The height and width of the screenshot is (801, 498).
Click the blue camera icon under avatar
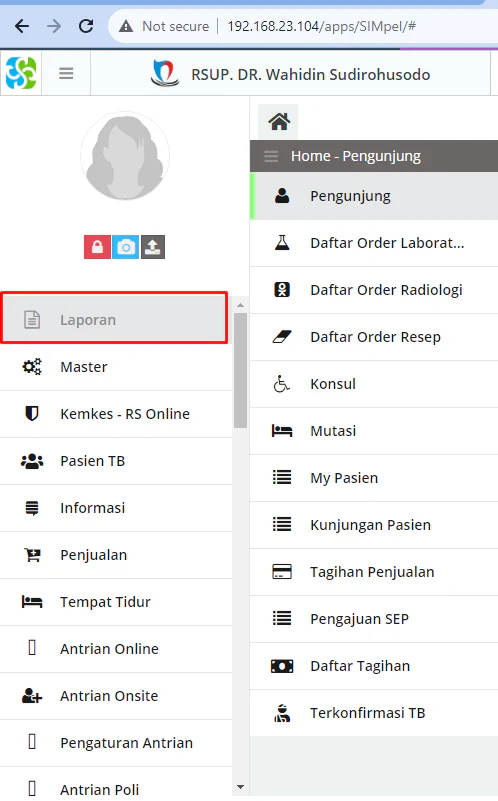(x=126, y=247)
